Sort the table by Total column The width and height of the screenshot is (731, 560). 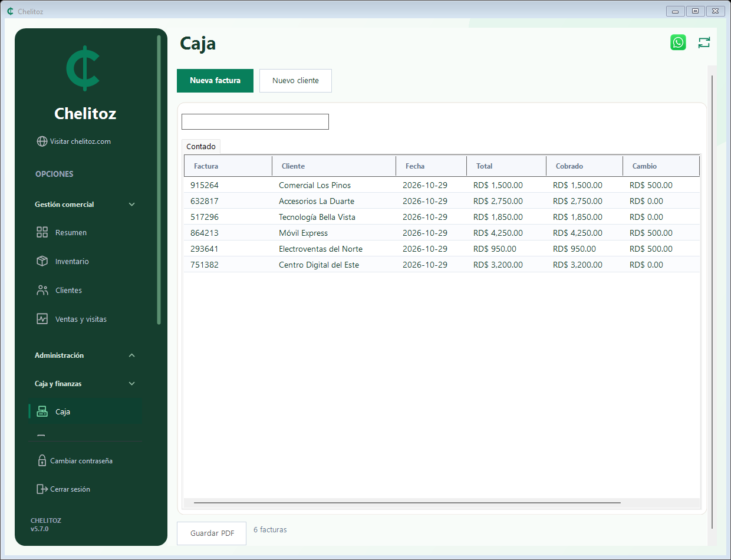click(506, 166)
